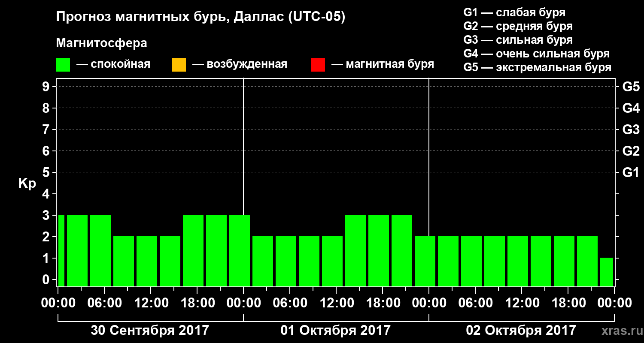Click the rightmost '00:00' time label

pyautogui.click(x=614, y=303)
